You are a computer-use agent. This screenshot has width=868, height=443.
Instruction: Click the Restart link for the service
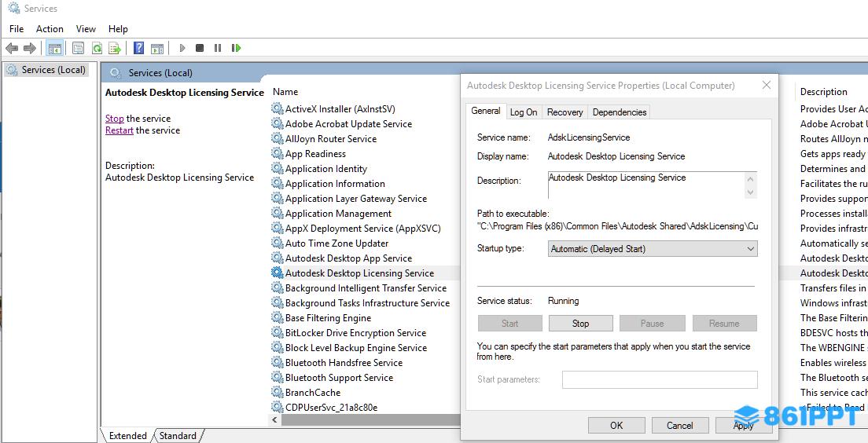[120, 130]
